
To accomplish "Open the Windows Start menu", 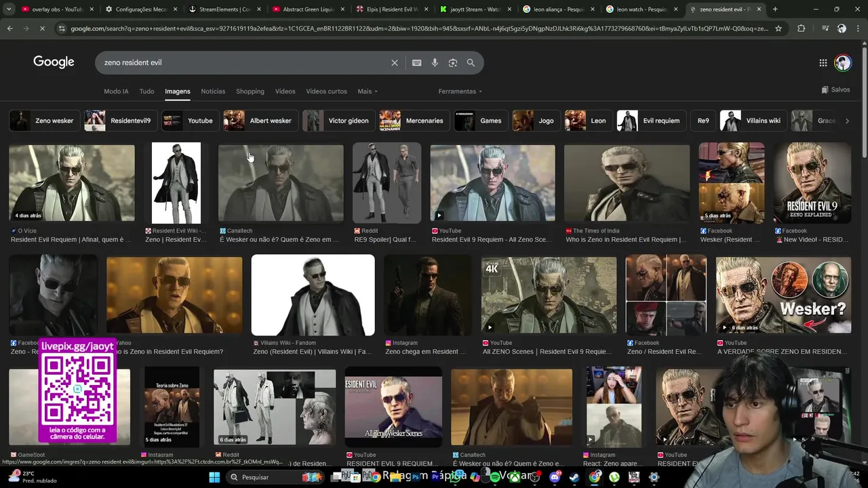I will click(214, 477).
